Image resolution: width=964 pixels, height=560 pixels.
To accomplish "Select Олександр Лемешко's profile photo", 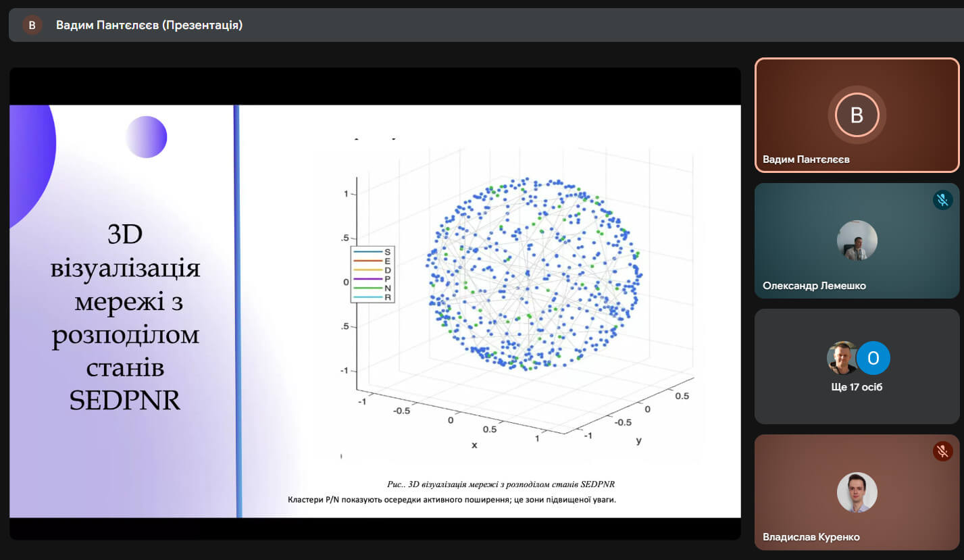I will pos(857,240).
